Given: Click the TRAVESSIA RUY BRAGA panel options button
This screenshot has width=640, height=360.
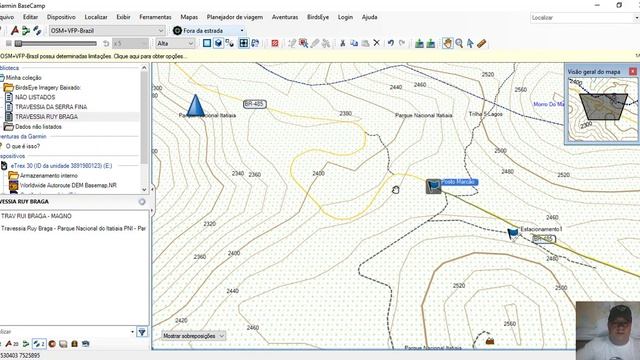Looking at the screenshot, I should point(142,202).
